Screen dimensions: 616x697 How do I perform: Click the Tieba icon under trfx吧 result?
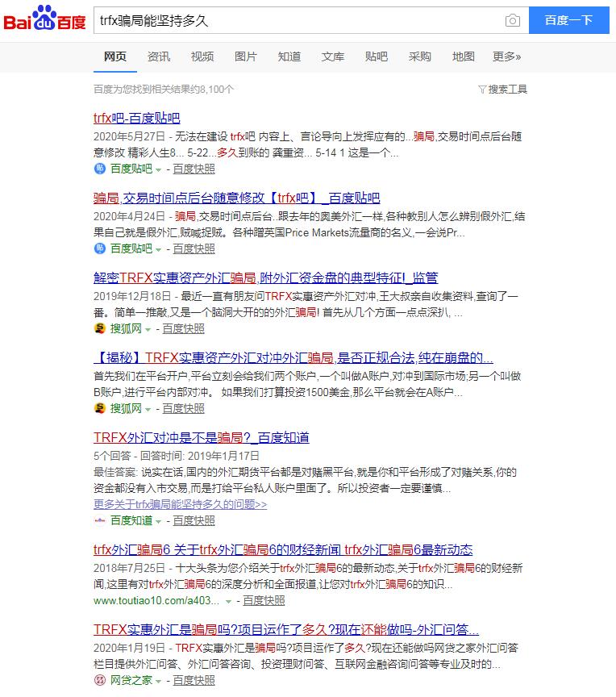[100, 169]
